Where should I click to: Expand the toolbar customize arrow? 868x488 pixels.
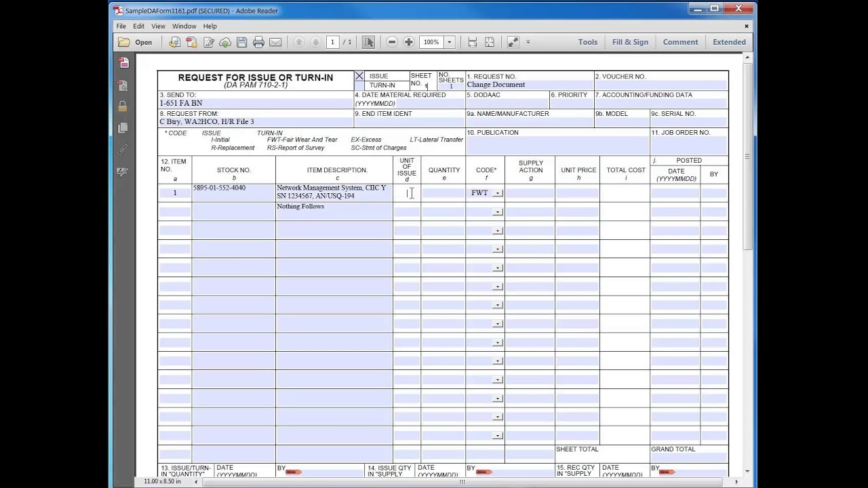528,42
